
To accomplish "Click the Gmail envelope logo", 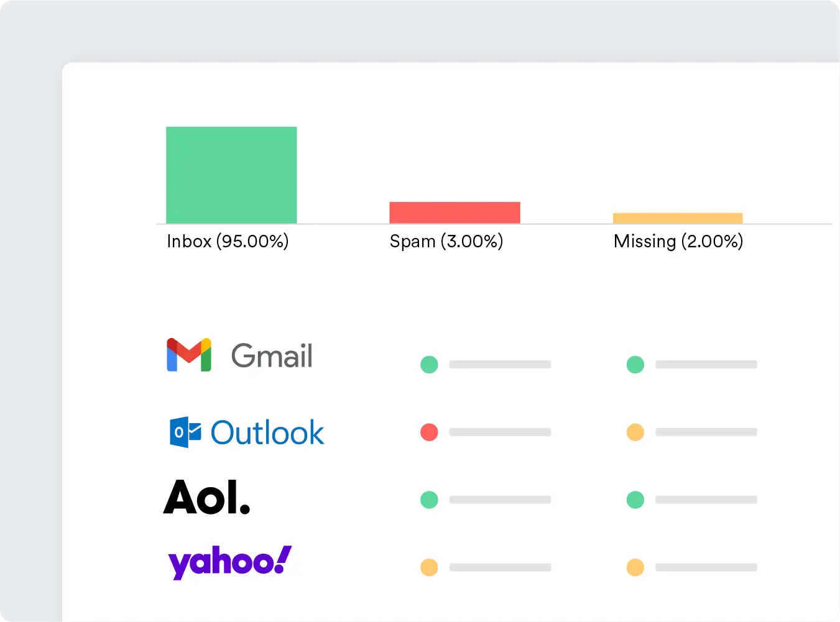I will point(189,355).
